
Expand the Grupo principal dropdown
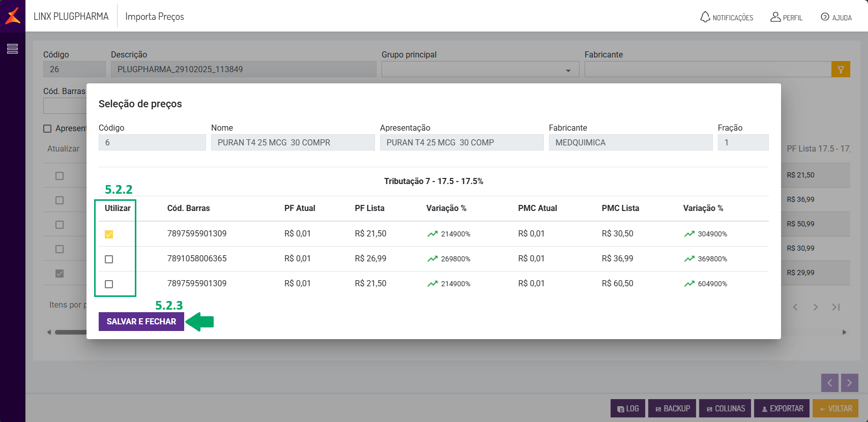click(x=568, y=70)
